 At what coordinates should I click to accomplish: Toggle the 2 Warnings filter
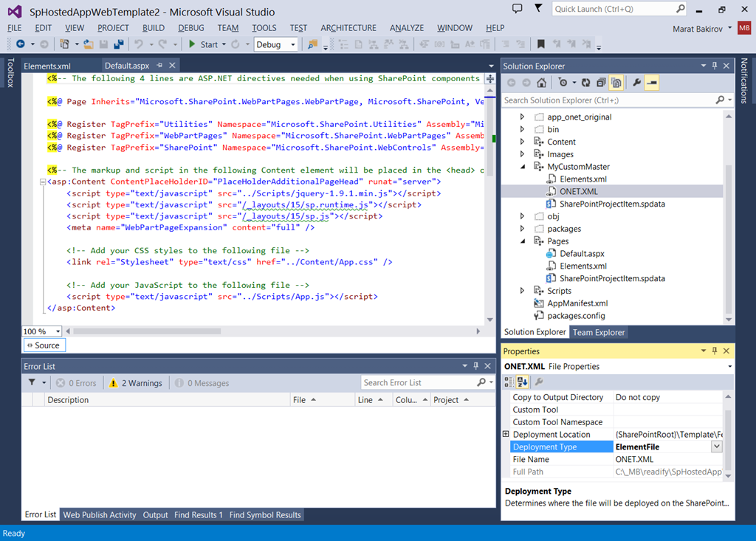click(x=136, y=383)
